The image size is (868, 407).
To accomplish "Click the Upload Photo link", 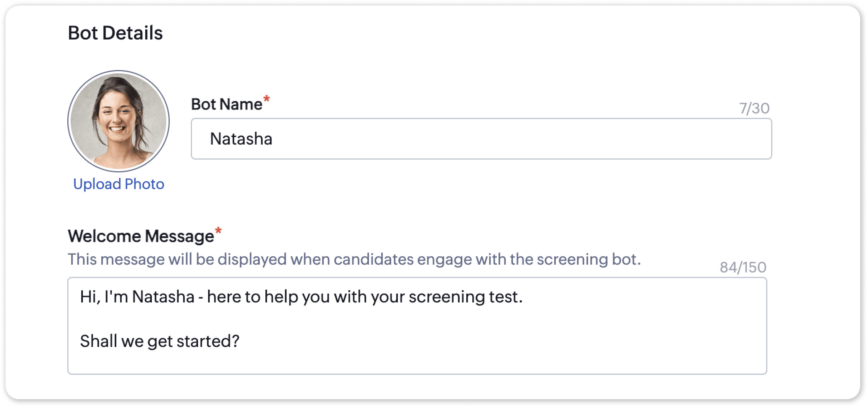I will click(x=119, y=184).
